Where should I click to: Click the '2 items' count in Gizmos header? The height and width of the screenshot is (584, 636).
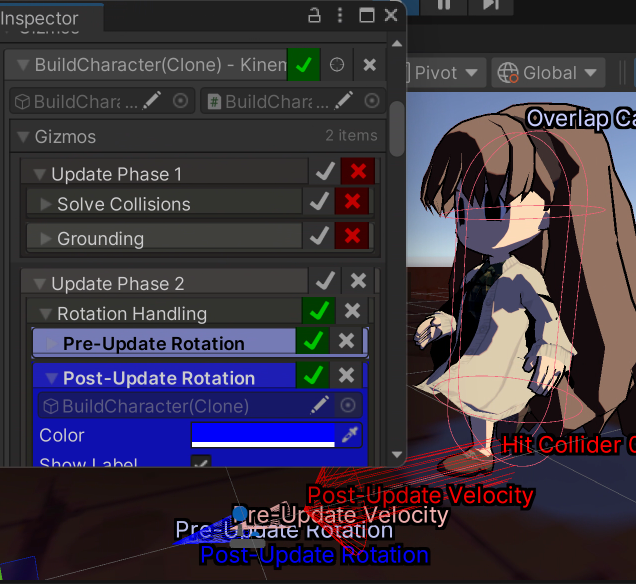[351, 135]
